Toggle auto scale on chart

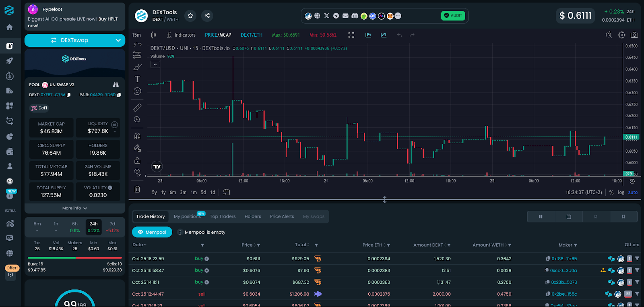(633, 193)
